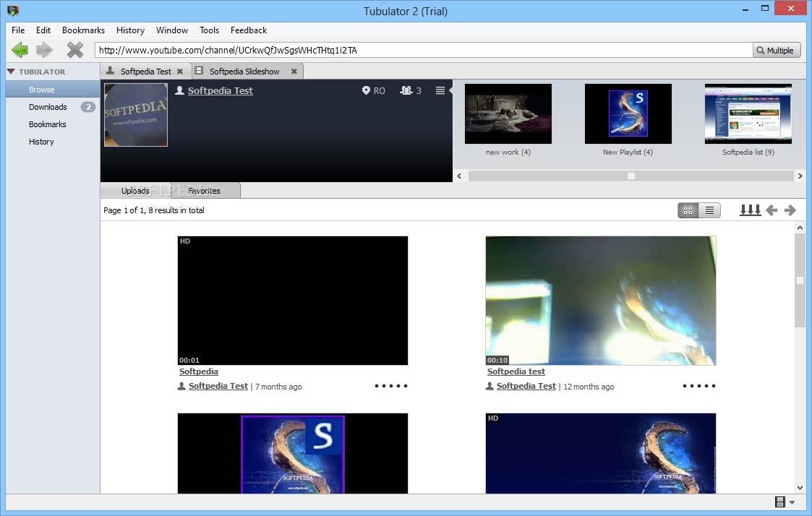Click the subscribers count icon
This screenshot has width=812, height=516.
coord(406,90)
